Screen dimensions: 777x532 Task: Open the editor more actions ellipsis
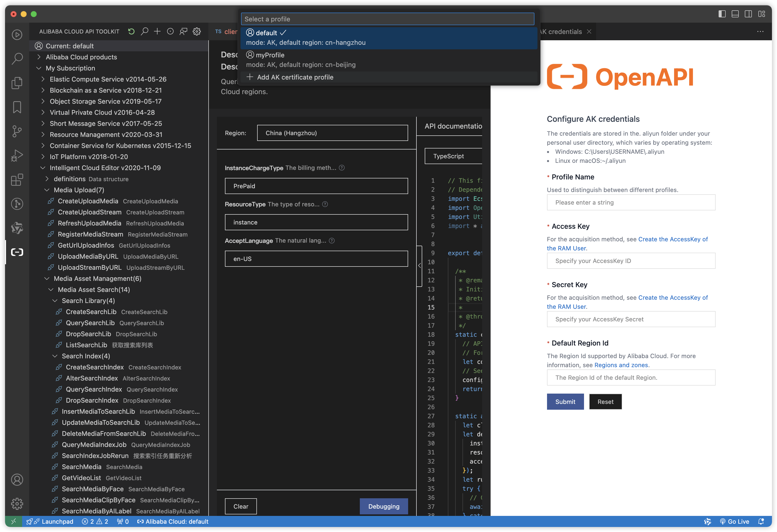760,31
